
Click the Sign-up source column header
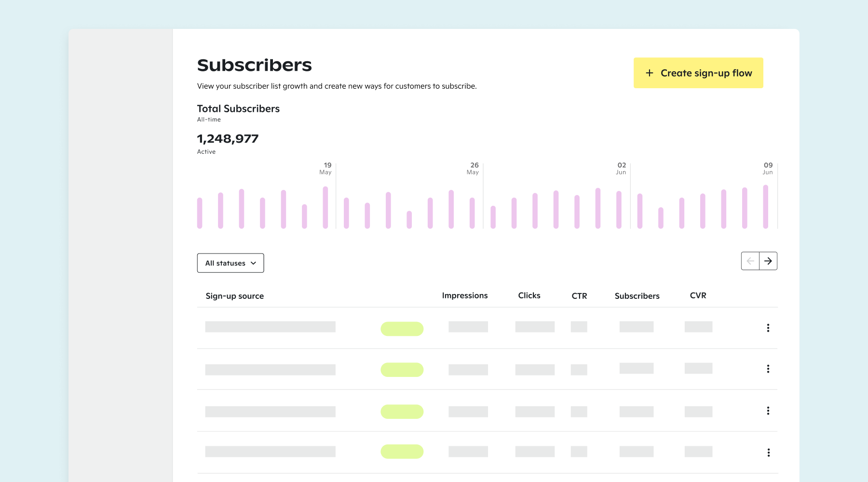point(234,295)
